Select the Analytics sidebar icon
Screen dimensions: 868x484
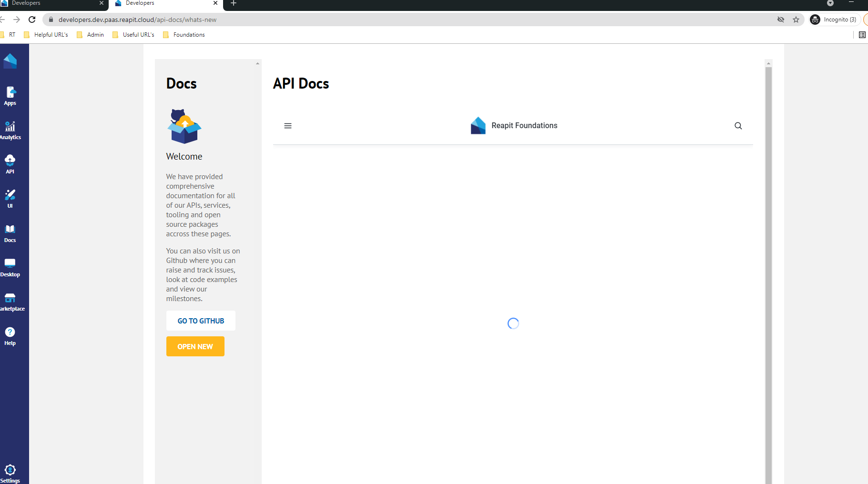10,130
